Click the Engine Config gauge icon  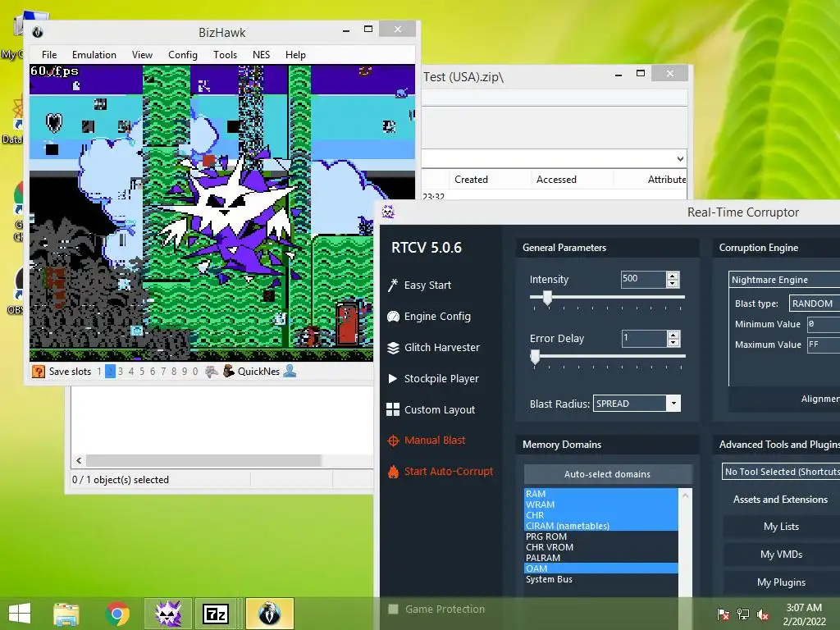393,317
